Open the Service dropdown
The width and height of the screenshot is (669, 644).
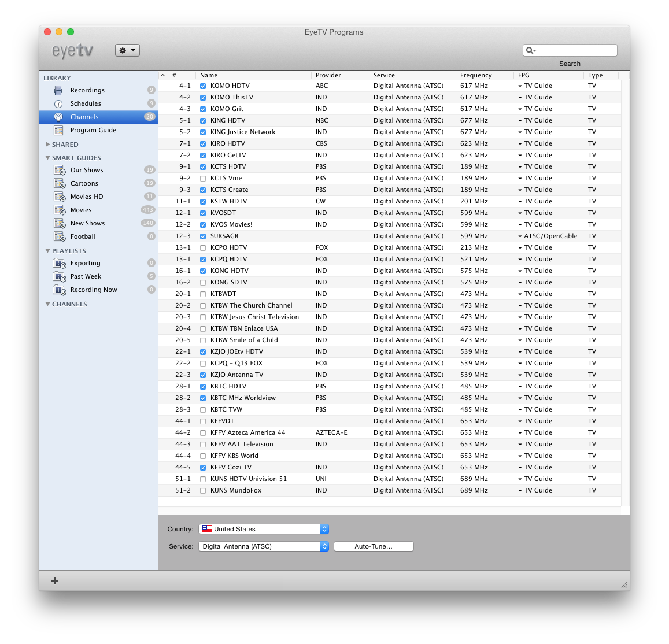click(x=264, y=546)
